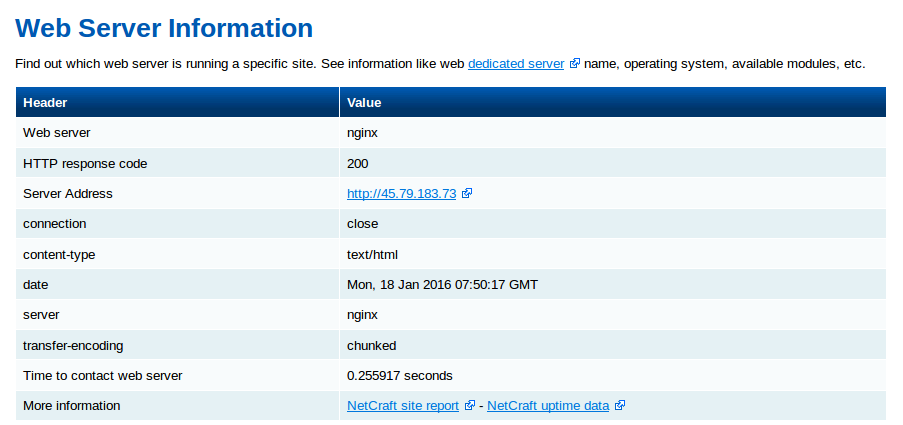Image resolution: width=903 pixels, height=425 pixels.
Task: Click the Web Server Information page title
Action: [x=165, y=28]
